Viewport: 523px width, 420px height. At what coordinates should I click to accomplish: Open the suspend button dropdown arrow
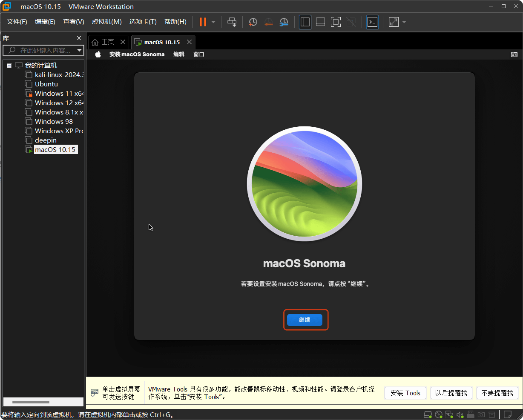(x=213, y=22)
